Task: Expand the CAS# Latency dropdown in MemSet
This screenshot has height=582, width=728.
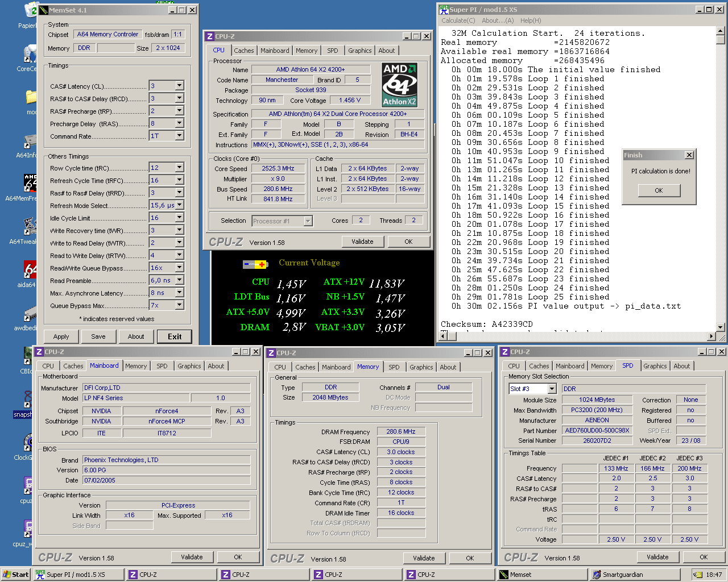Action: coord(179,86)
